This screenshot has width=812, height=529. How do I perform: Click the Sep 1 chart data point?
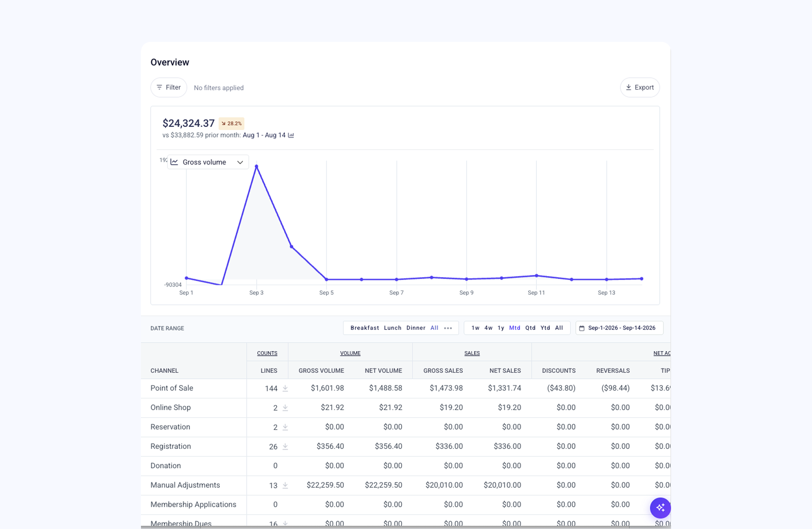tap(187, 278)
